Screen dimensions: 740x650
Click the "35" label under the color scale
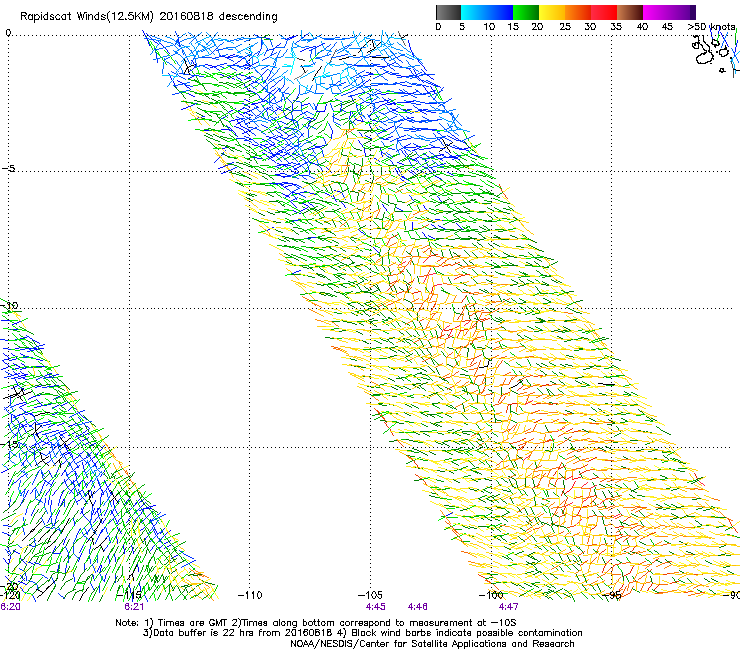coord(616,27)
